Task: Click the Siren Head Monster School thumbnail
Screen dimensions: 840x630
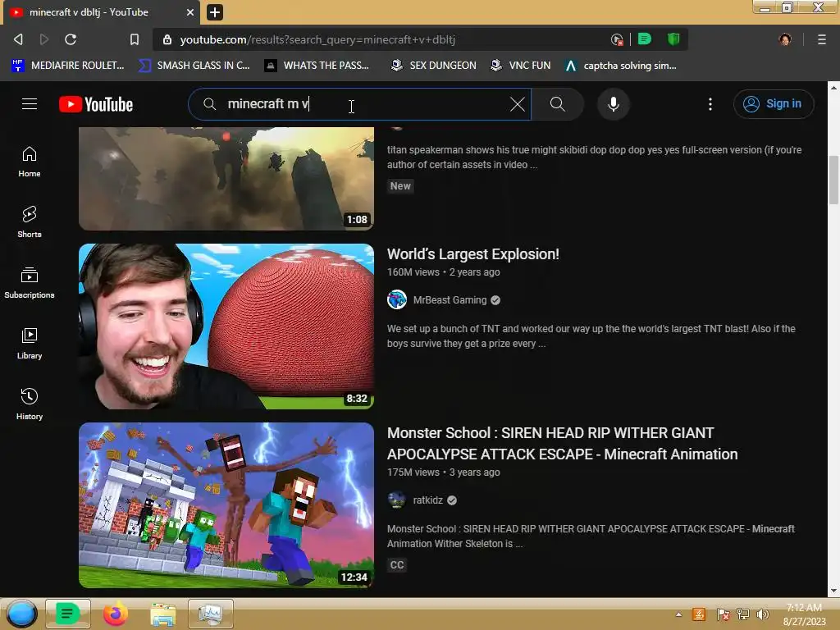Action: click(226, 505)
